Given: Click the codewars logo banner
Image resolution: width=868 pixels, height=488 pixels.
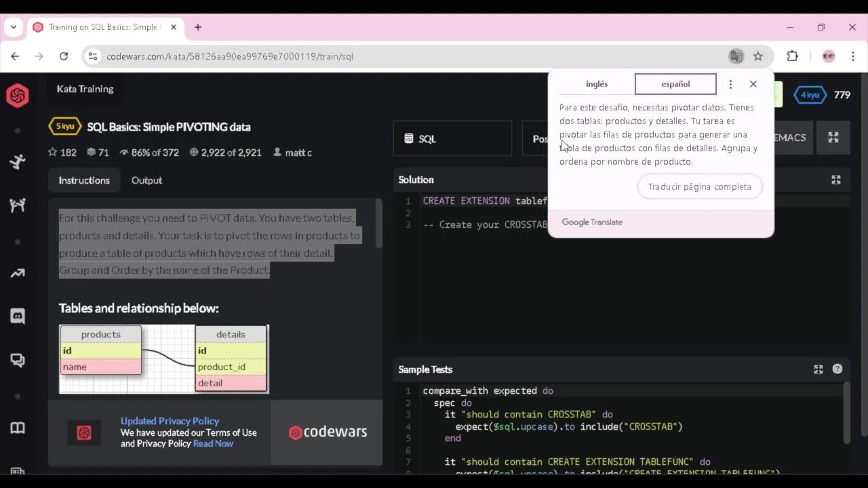Looking at the screenshot, I should [x=328, y=432].
